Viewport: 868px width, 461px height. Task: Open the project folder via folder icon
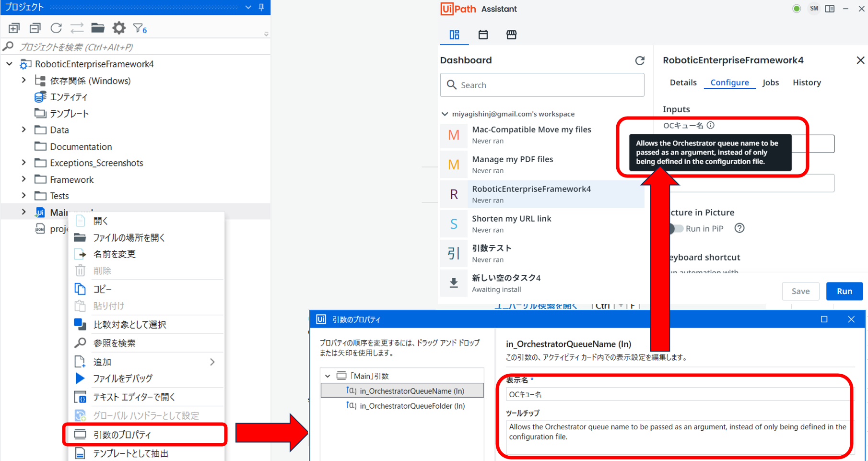[98, 28]
